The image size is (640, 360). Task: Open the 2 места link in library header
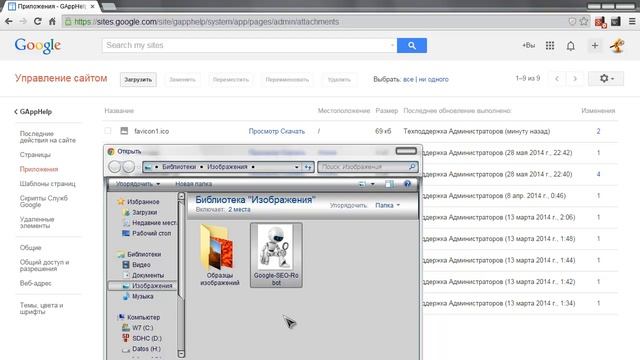point(239,209)
